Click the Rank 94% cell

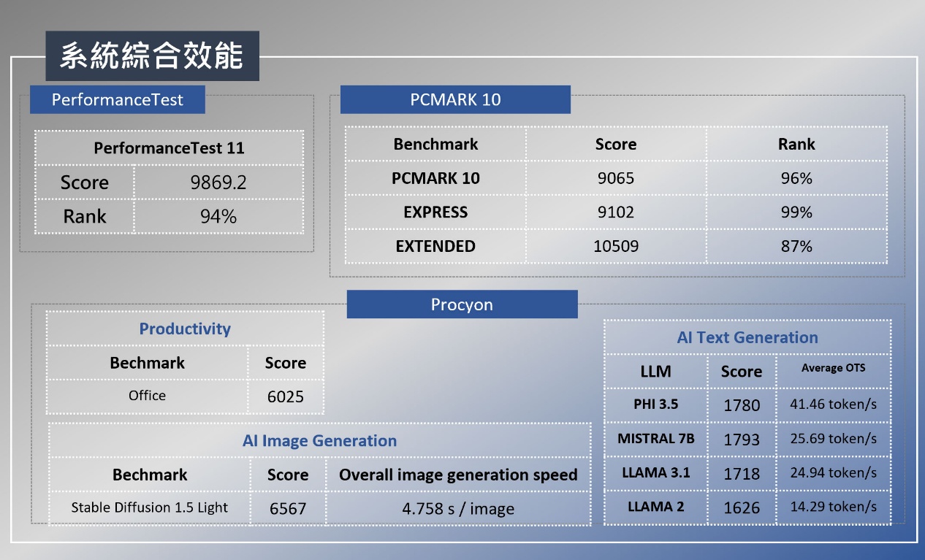(219, 215)
